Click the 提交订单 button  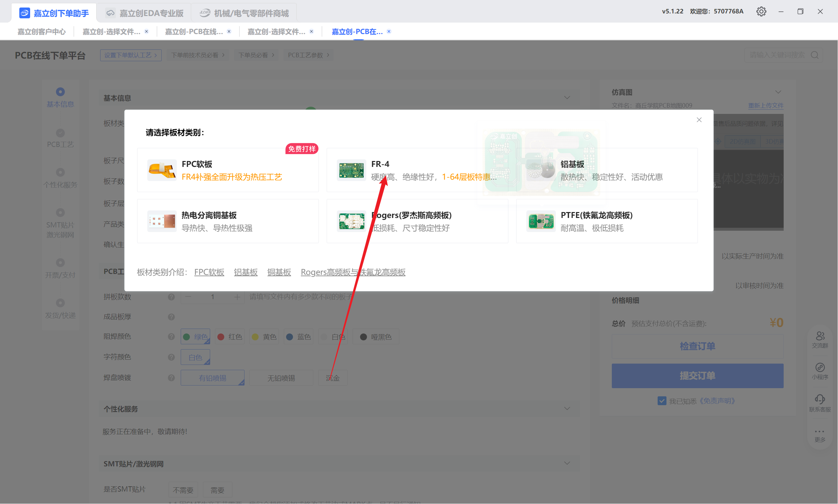point(697,376)
